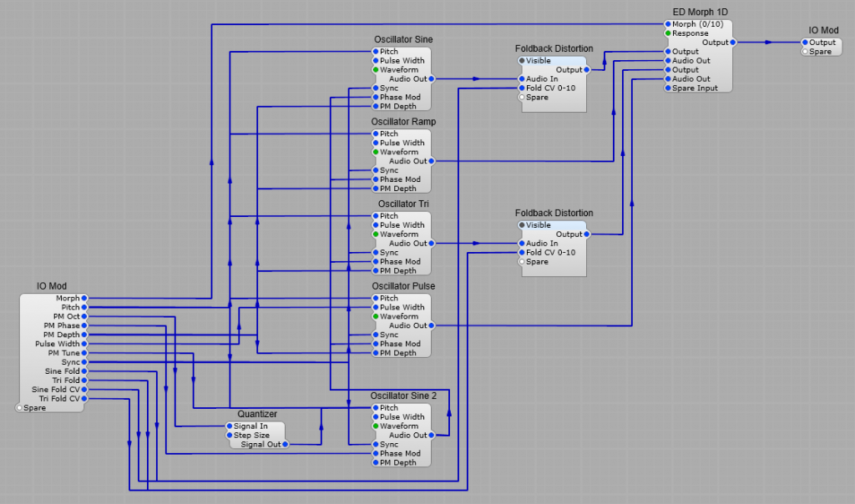This screenshot has height=504, width=855.
Task: Click the Pitch input port on Oscillator Sine
Action: pyautogui.click(x=376, y=51)
